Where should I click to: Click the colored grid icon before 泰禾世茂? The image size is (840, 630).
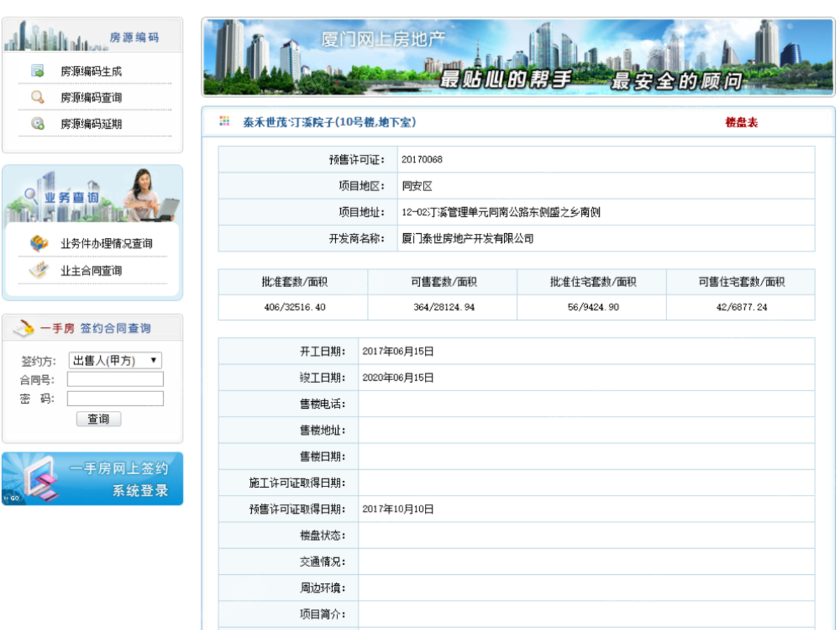225,122
